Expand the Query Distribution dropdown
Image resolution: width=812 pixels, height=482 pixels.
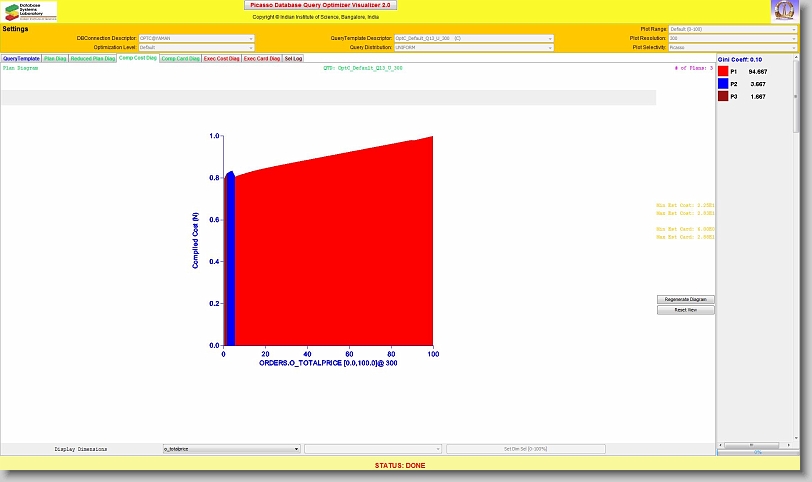pyautogui.click(x=473, y=47)
